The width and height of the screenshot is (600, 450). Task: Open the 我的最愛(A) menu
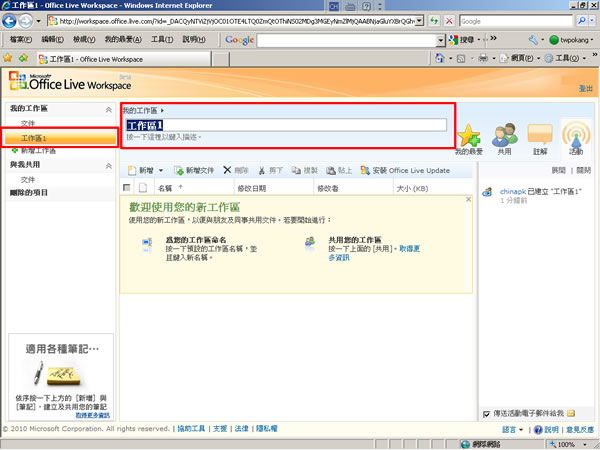tap(123, 39)
